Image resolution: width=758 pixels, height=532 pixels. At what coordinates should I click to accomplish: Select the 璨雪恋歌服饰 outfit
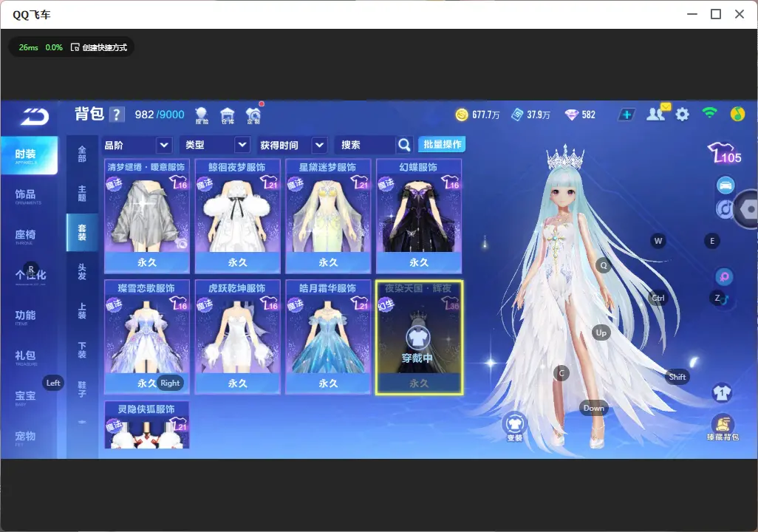point(146,337)
